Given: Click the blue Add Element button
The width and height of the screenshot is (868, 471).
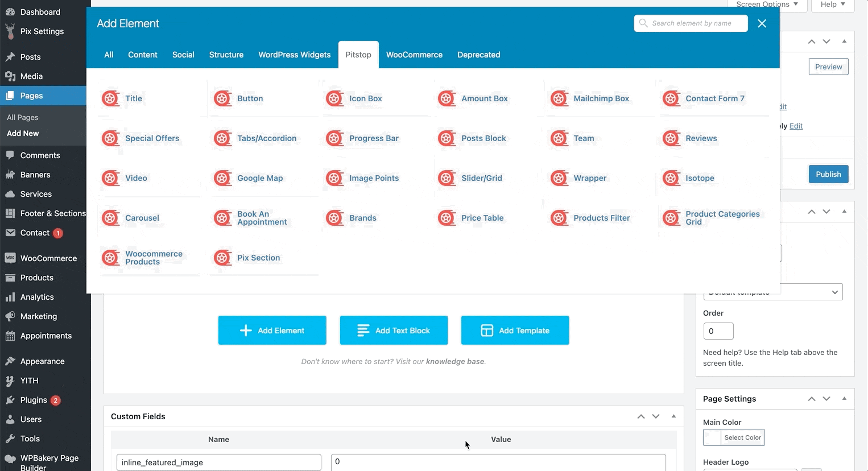Looking at the screenshot, I should [x=272, y=330].
